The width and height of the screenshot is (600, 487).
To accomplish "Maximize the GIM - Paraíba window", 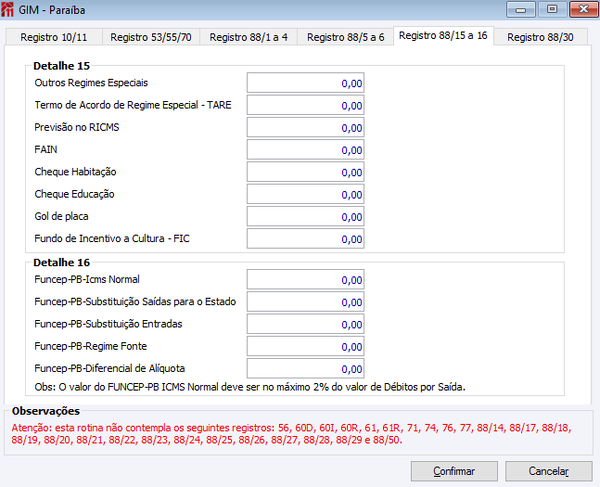I will pos(552,9).
